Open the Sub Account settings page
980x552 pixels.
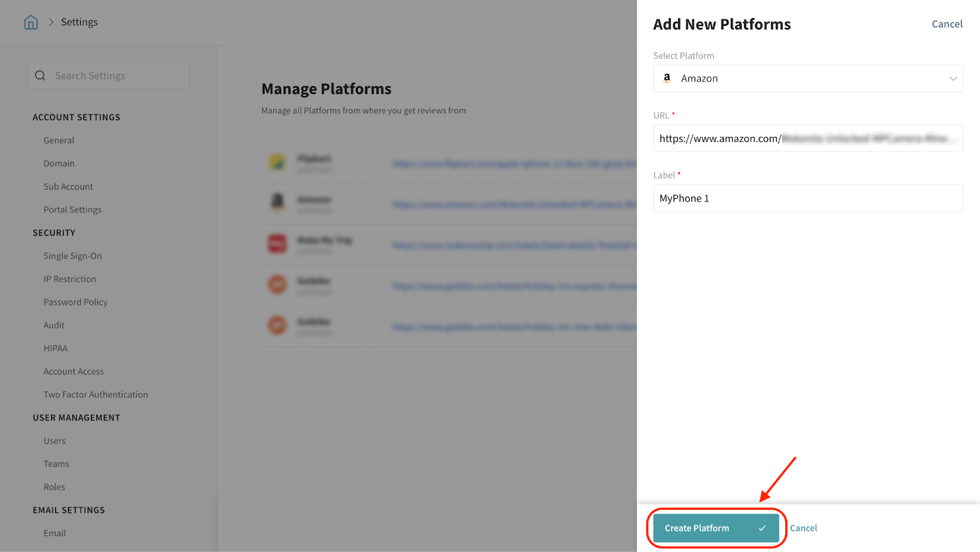[68, 187]
